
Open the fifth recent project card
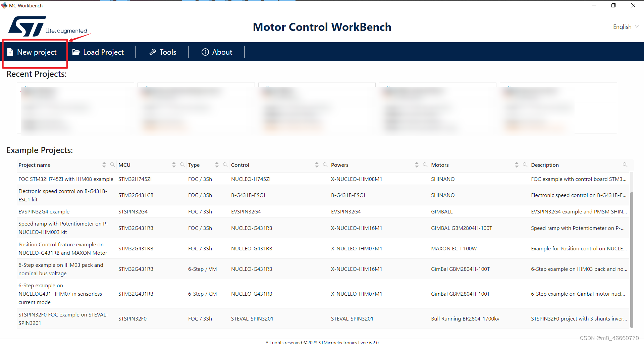pos(558,108)
